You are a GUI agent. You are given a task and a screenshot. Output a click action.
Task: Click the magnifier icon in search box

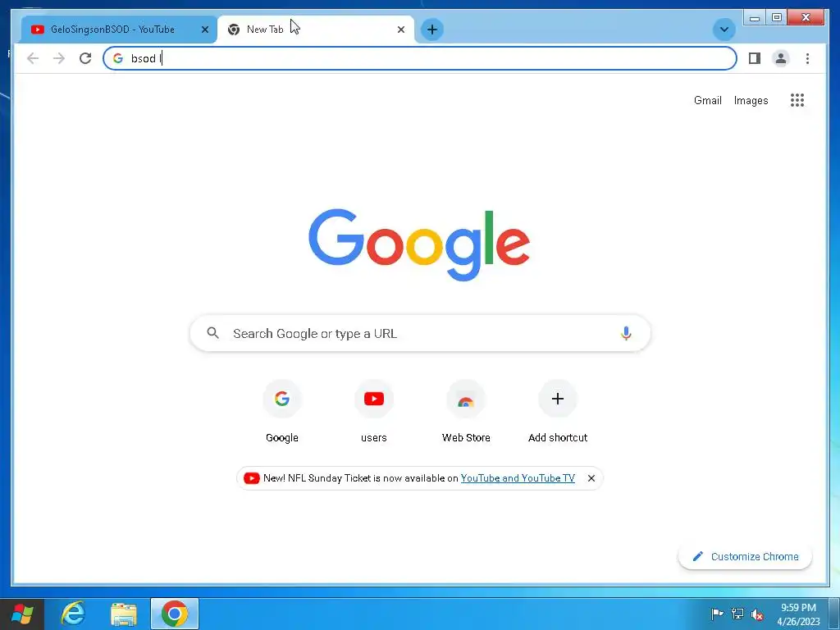point(212,333)
